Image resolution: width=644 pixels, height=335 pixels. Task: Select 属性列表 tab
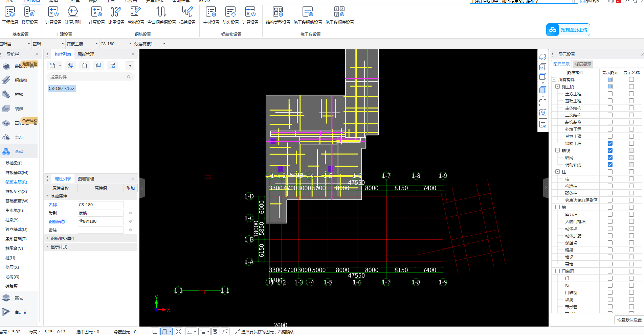pyautogui.click(x=63, y=178)
